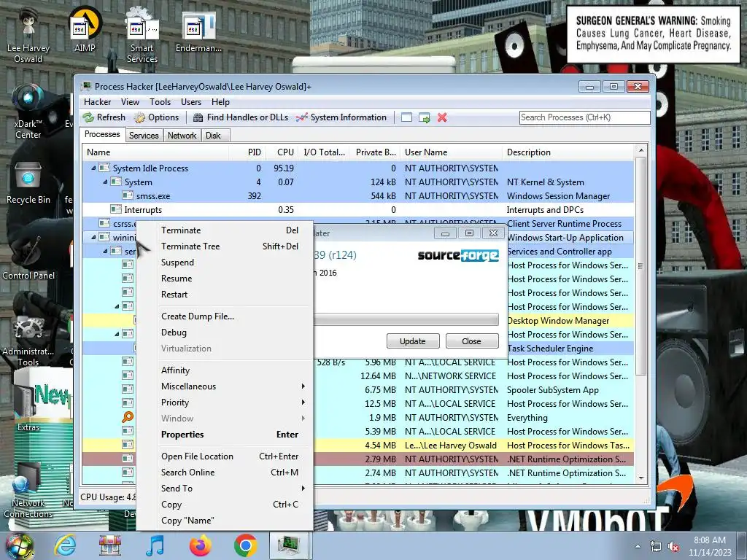Viewport: 747px width, 560px height.
Task: Open Administrative Tools desktop icon
Action: point(28,341)
